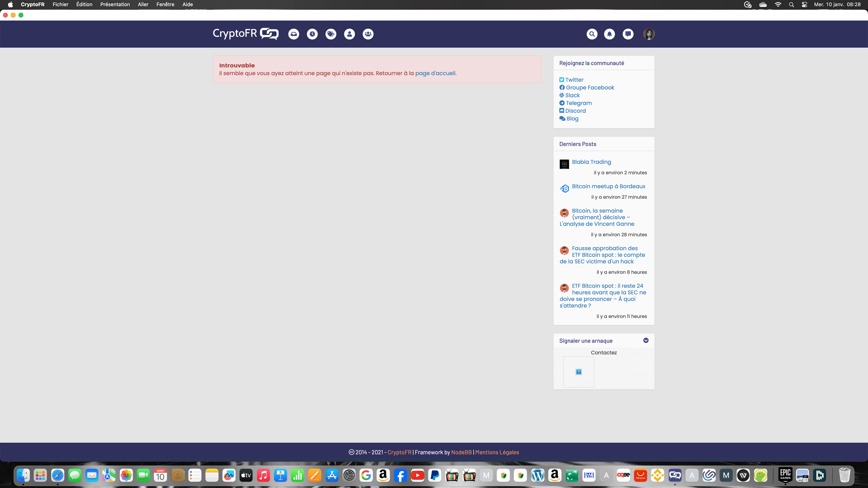Click the users icon in navbar
Viewport: 868px width, 488px height.
349,34
